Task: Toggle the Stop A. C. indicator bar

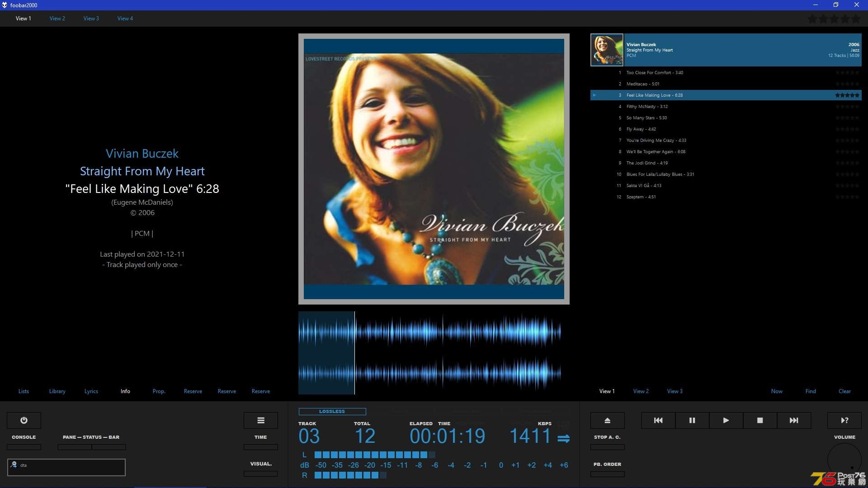Action: [x=608, y=447]
